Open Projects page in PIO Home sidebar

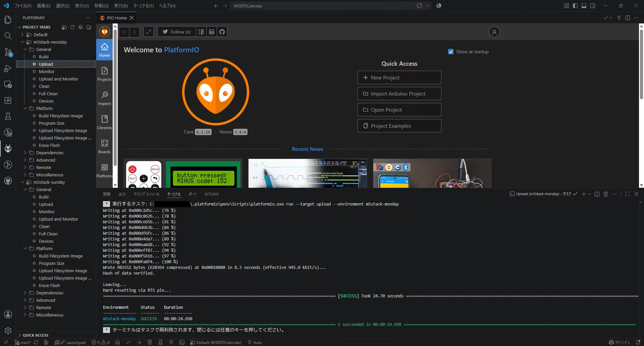pyautogui.click(x=104, y=74)
